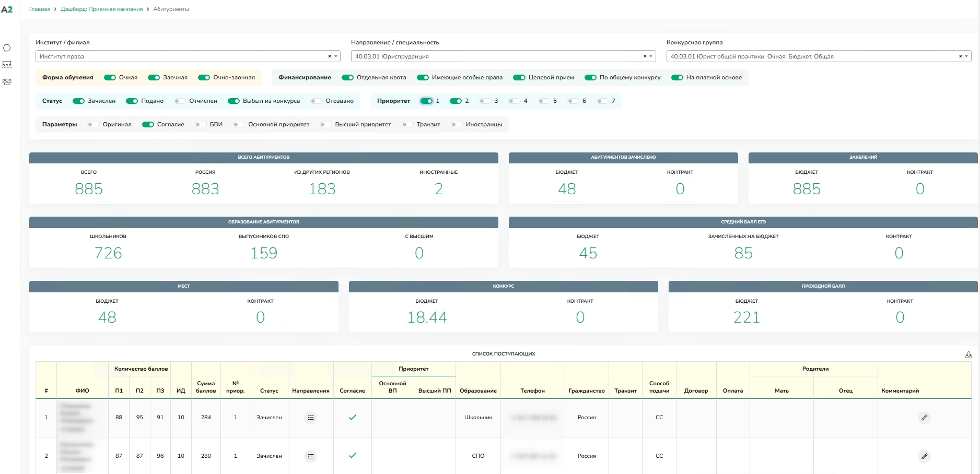Open the Направление / специальность dropdown arrow
This screenshot has width=980, height=474.
[x=651, y=56]
